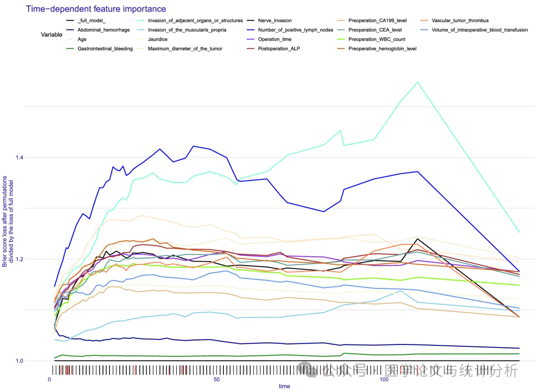Select the Preoperation_CA199_level legend label
Viewport: 535px width, 392px height.
(377, 20)
